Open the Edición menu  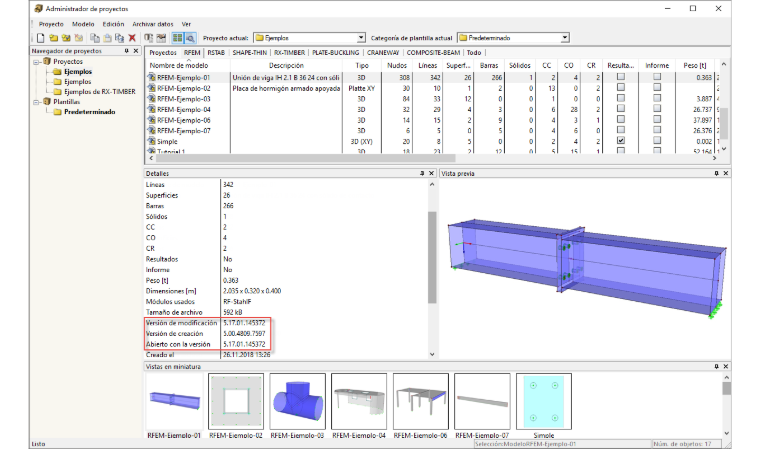(113, 24)
